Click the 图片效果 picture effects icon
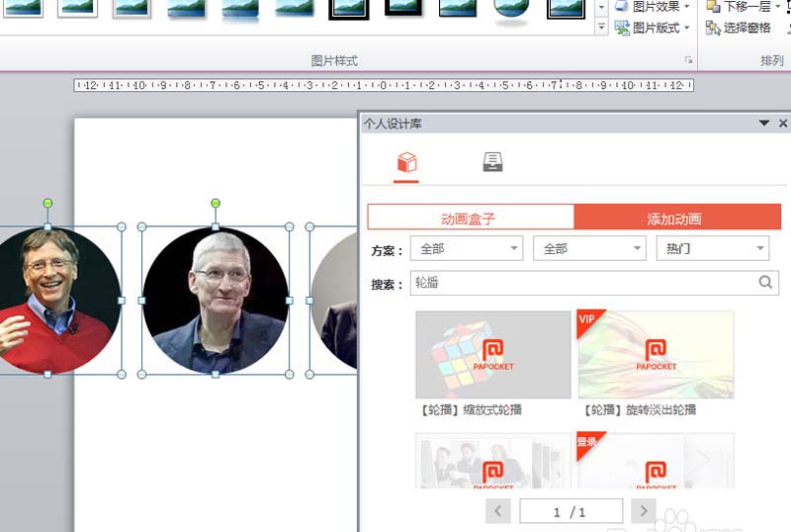Image resolution: width=791 pixels, height=532 pixels. (x=622, y=6)
